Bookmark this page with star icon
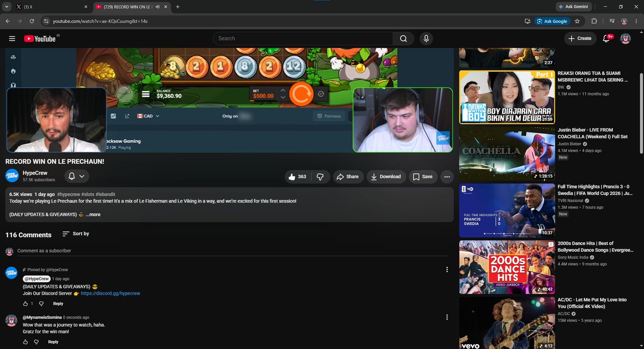Image resolution: width=644 pixels, height=349 pixels. pyautogui.click(x=577, y=21)
